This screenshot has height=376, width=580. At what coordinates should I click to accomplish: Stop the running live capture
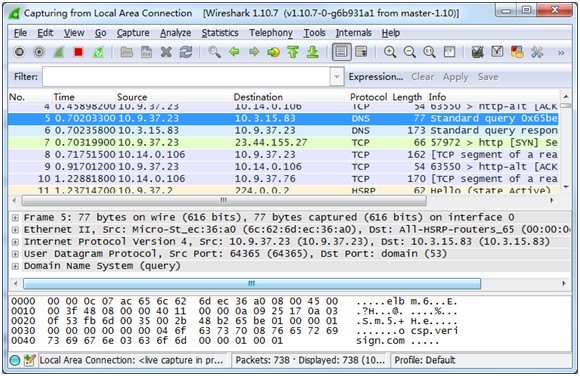pyautogui.click(x=78, y=52)
